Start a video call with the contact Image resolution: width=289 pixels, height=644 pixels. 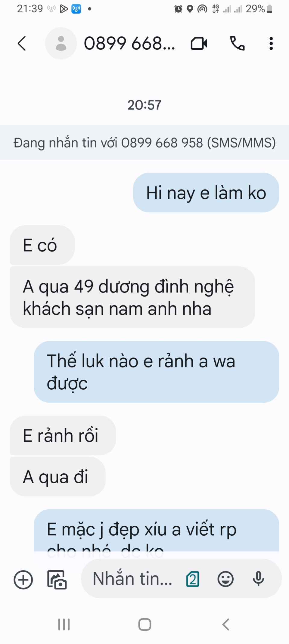coord(199,43)
